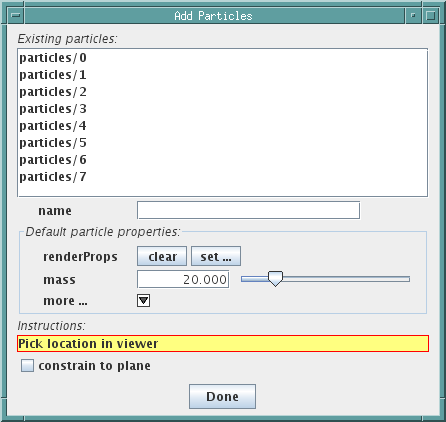446x422 pixels.
Task: Click the mass value field showing 20.000
Action: [183, 279]
